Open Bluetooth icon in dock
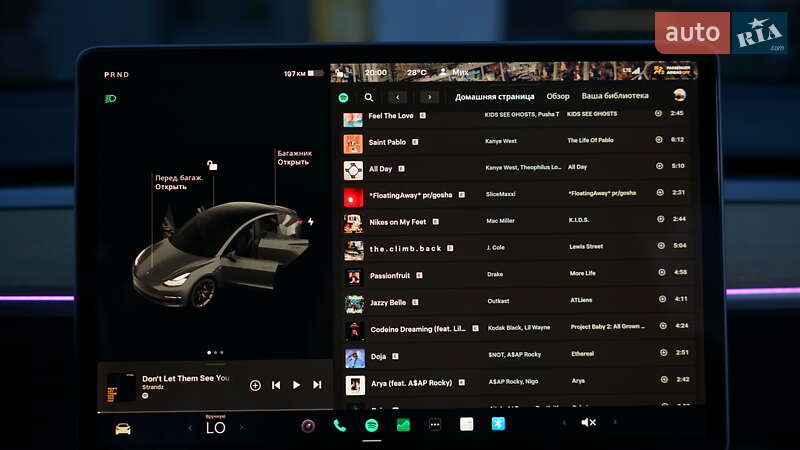The image size is (800, 450). (498, 423)
